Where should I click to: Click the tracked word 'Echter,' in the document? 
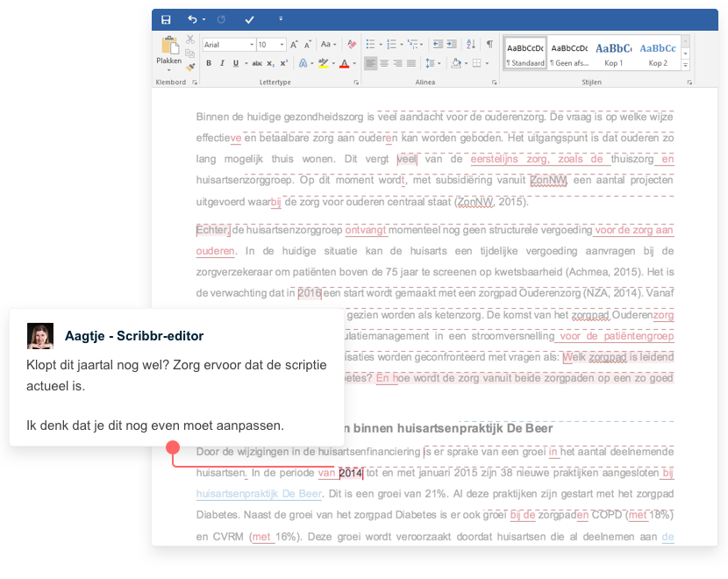(x=212, y=231)
